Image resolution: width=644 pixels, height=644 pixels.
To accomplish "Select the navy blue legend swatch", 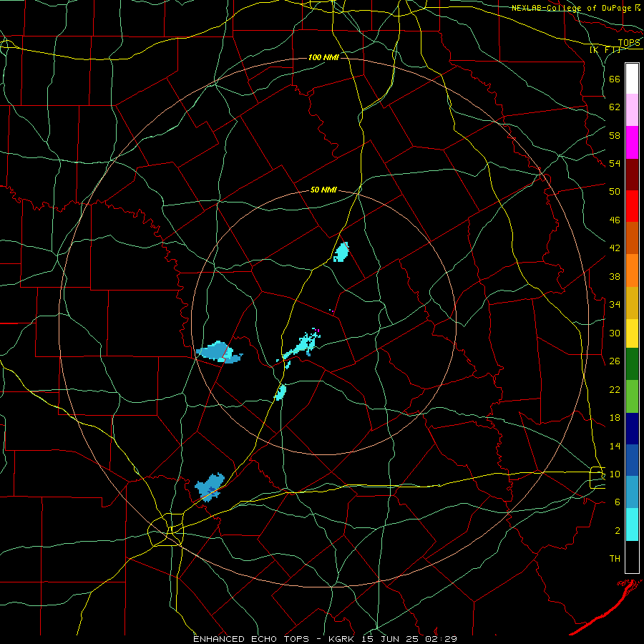I will pos(632,429).
